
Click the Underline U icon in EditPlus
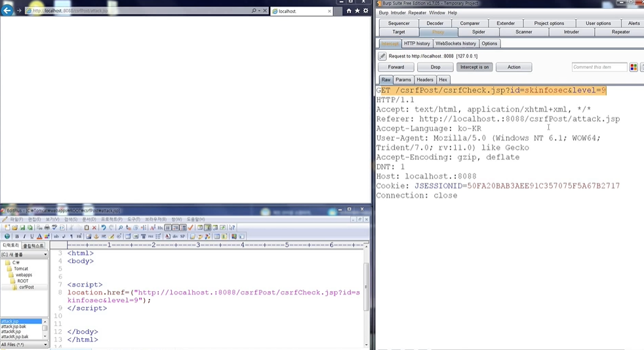[32, 237]
